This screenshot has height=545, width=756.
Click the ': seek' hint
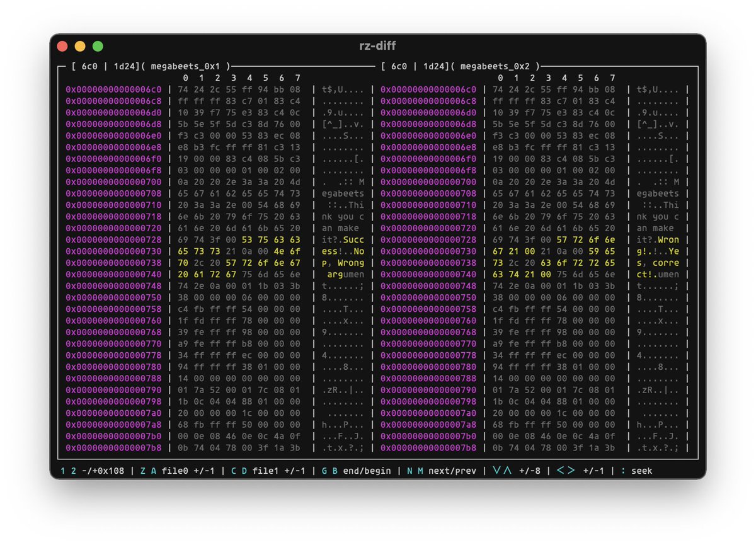(636, 471)
